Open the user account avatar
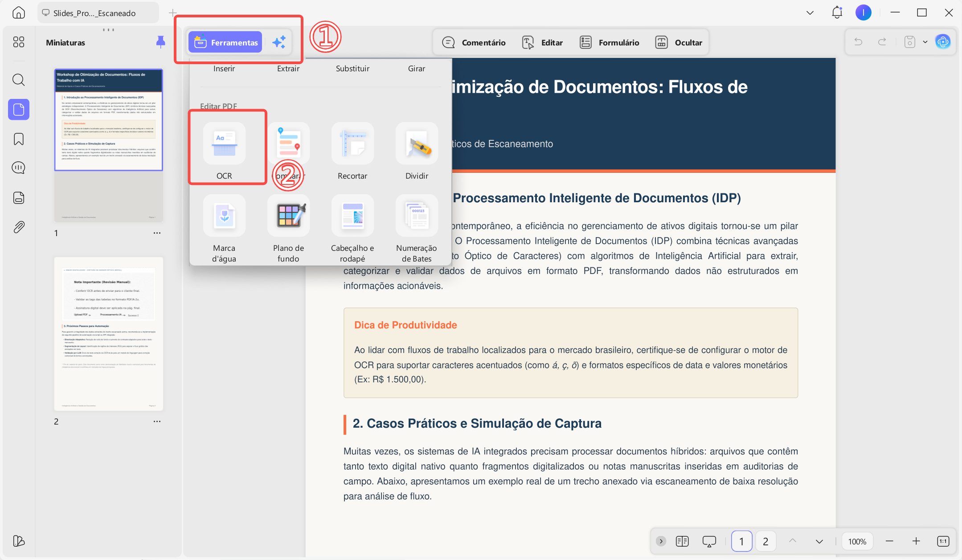Screen dimensions: 962x560 tap(864, 12)
